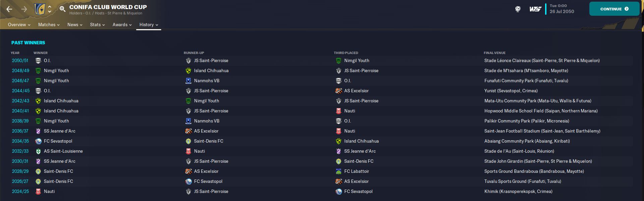644x201 pixels.
Task: Go back with the left arrow
Action: coord(9,9)
